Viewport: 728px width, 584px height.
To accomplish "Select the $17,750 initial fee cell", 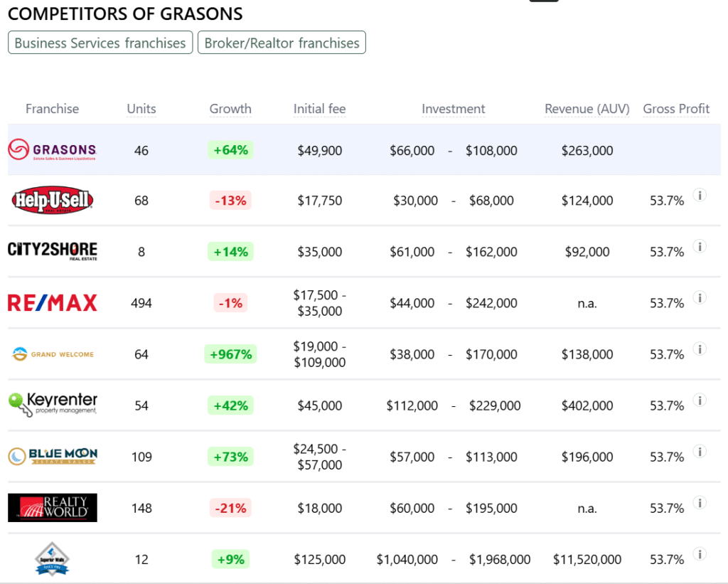I will 319,201.
